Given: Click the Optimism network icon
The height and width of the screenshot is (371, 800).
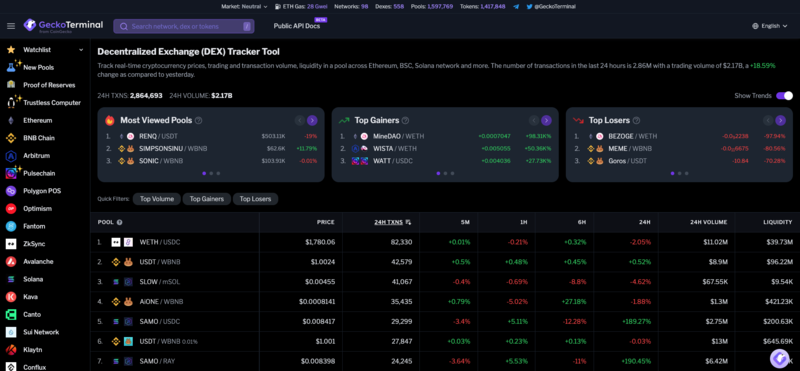Looking at the screenshot, I should (x=11, y=209).
